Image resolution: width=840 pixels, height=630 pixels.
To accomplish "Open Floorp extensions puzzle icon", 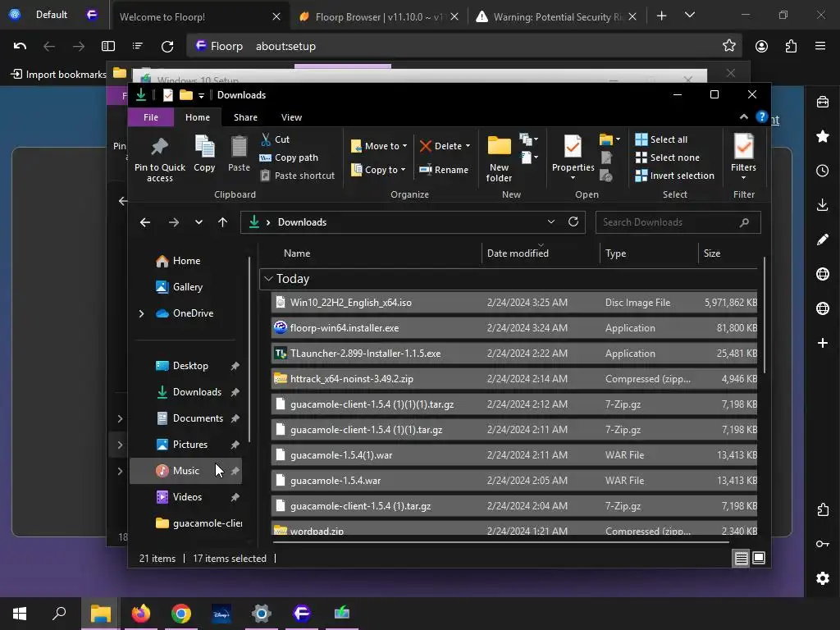I will [791, 46].
